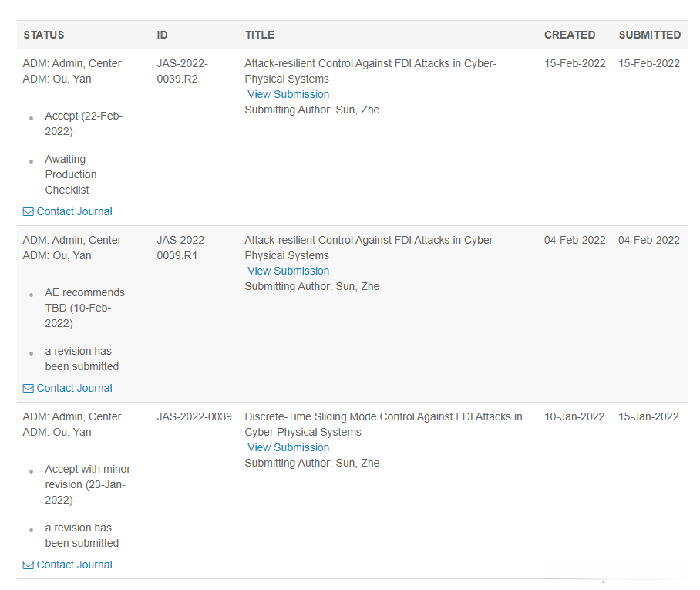Image resolution: width=700 pixels, height=590 pixels.
Task: Open View Submission for revision R2
Action: [x=288, y=94]
